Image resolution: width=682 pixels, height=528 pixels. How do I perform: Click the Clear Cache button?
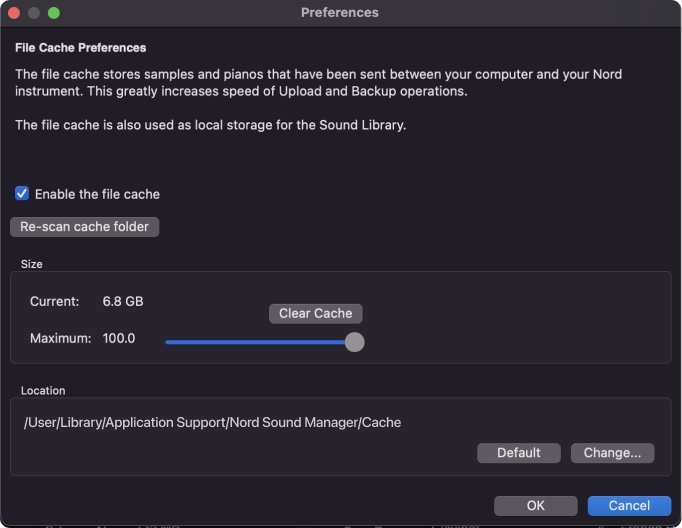point(315,313)
